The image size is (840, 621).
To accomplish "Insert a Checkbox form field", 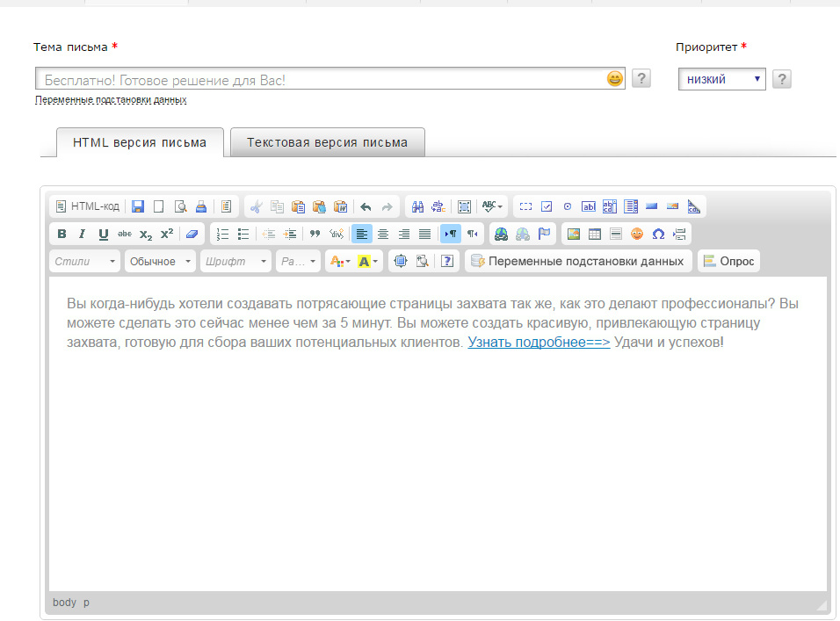I will 547,206.
